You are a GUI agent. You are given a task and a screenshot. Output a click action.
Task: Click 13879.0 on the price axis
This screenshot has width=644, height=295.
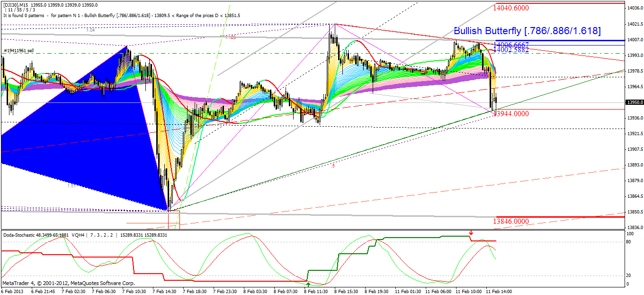coord(634,180)
